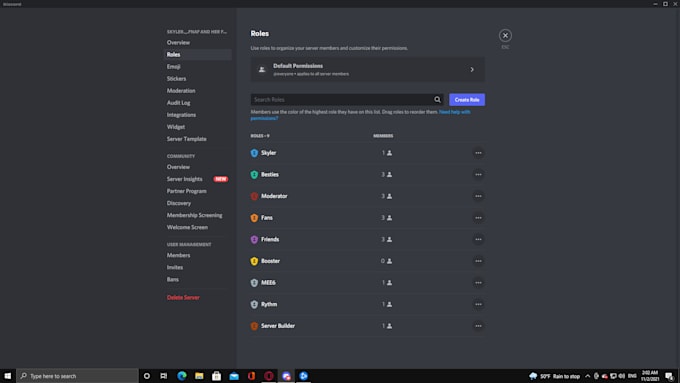The width and height of the screenshot is (680, 383).
Task: Select the Moderator role name
Action: [274, 196]
